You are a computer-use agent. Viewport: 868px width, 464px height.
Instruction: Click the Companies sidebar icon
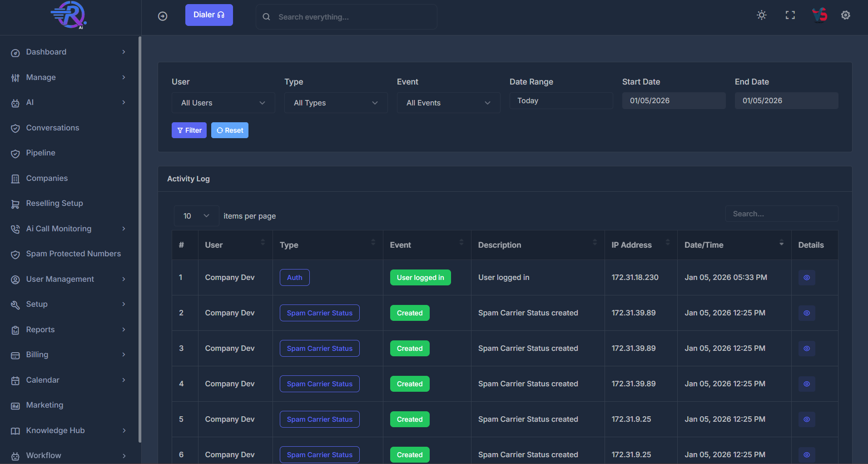tap(15, 178)
